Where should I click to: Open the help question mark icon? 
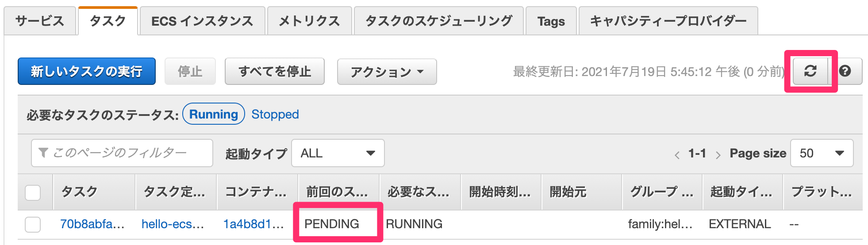[x=845, y=71]
